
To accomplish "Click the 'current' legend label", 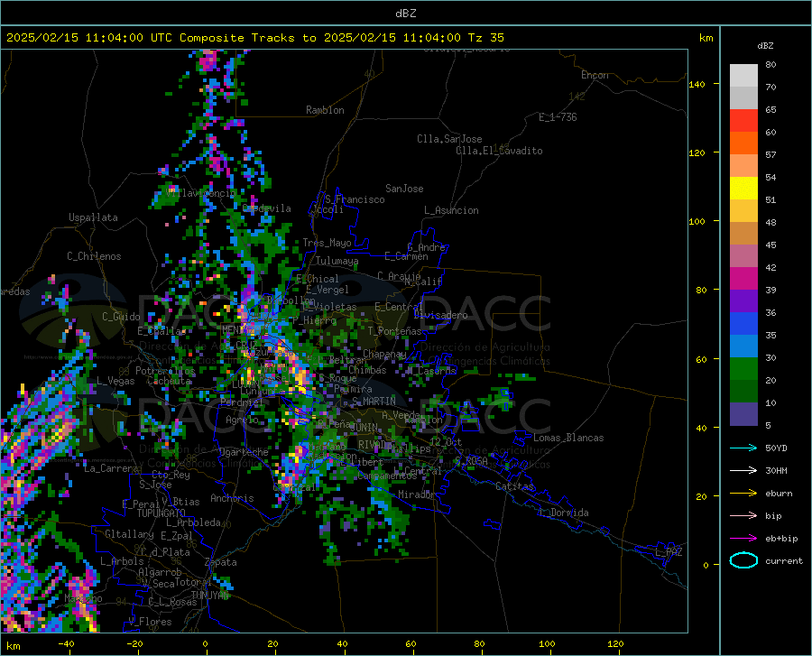I will [x=783, y=560].
